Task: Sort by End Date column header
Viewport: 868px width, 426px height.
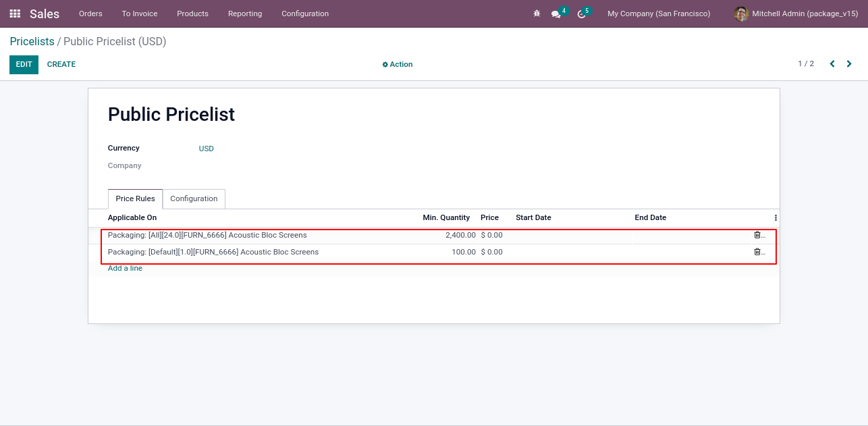Action: [x=650, y=217]
